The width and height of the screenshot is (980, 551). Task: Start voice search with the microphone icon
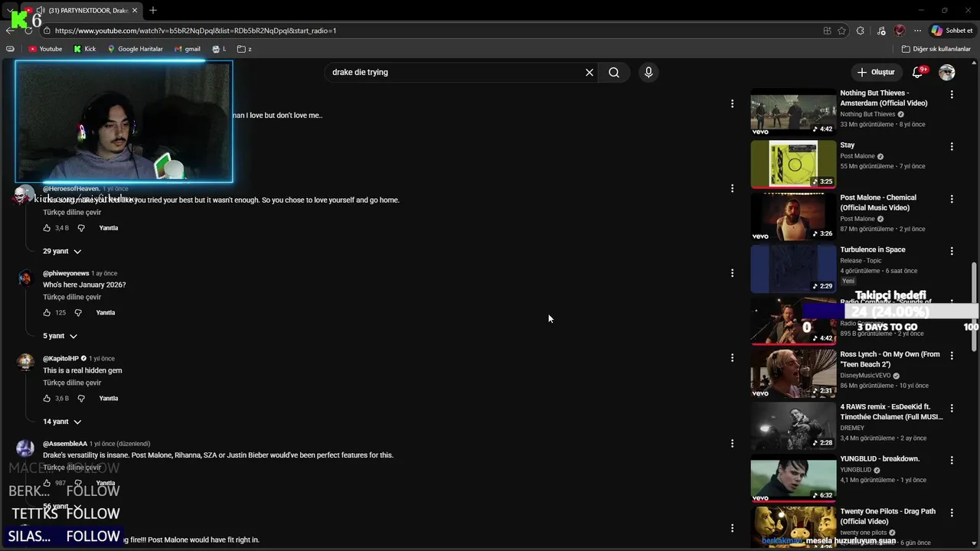[648, 72]
